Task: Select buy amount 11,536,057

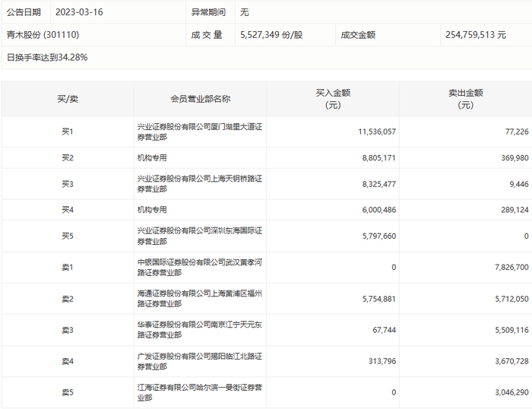Action: [377, 132]
